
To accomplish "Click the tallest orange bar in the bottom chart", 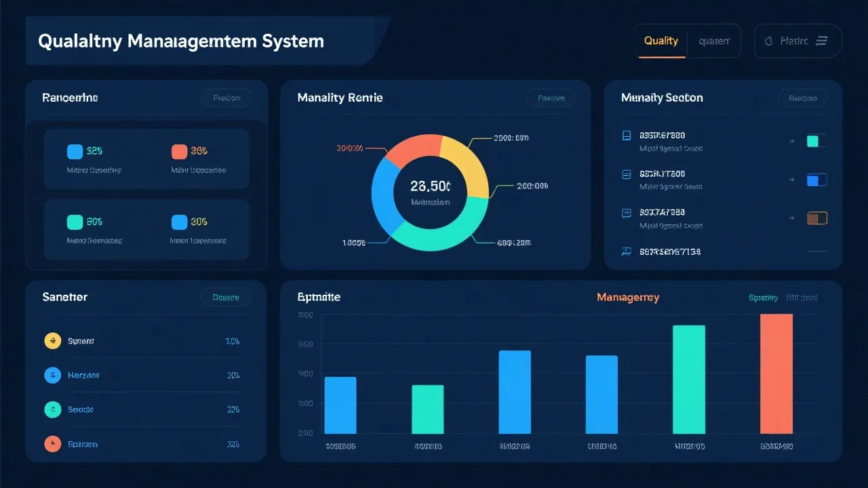I will (775, 373).
